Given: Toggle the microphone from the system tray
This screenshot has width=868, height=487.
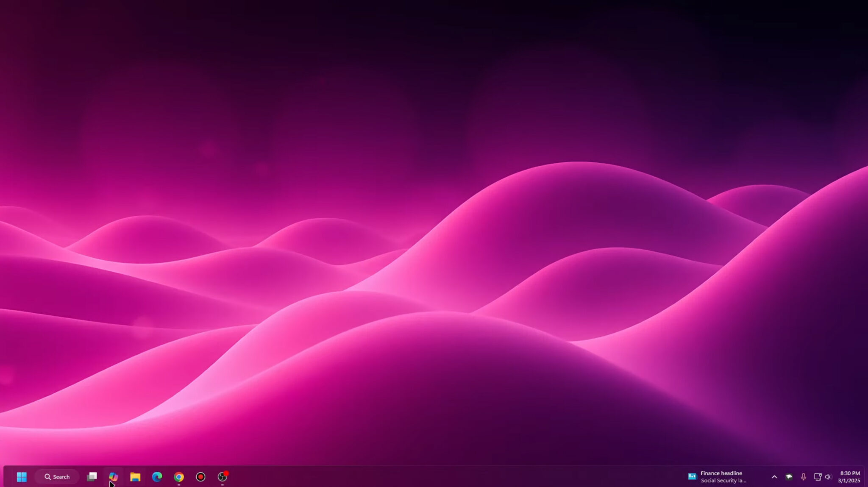Looking at the screenshot, I should [x=804, y=476].
